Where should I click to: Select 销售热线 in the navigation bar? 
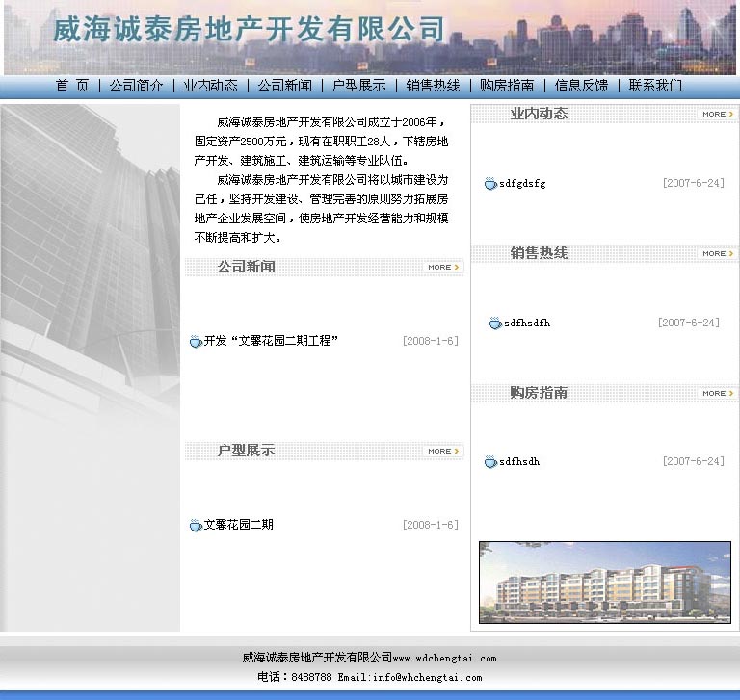433,86
